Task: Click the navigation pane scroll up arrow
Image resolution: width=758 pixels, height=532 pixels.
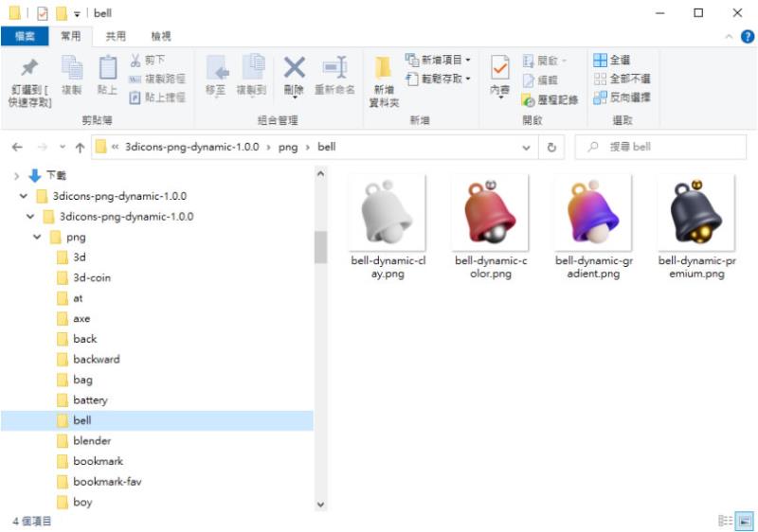Action: 320,174
